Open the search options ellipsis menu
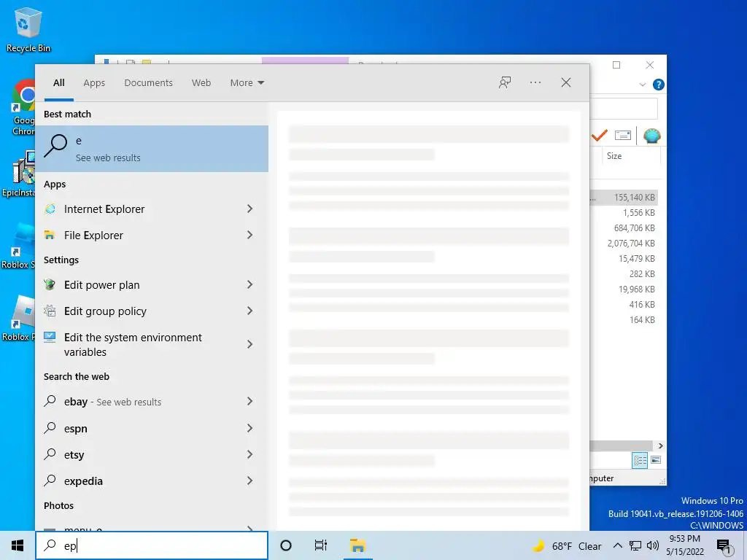The width and height of the screenshot is (747, 560). [535, 82]
